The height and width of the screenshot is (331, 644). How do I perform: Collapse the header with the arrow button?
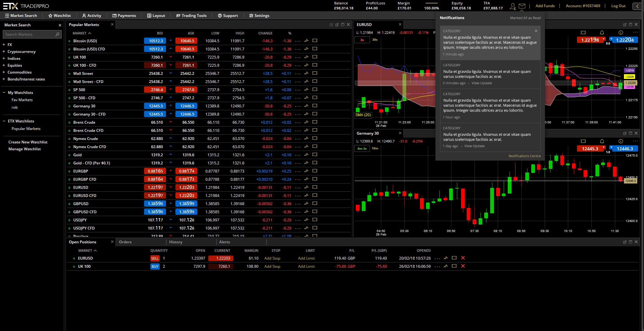(x=638, y=6)
